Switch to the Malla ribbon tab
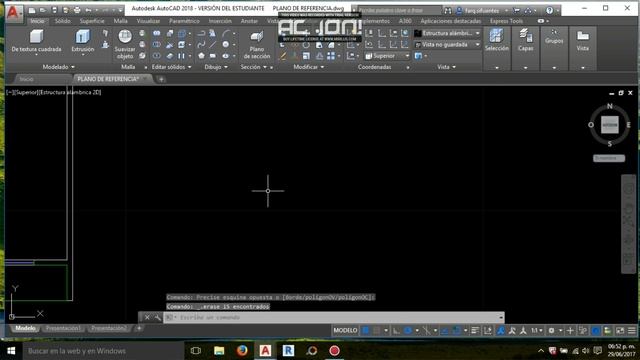 pyautogui.click(x=120, y=21)
